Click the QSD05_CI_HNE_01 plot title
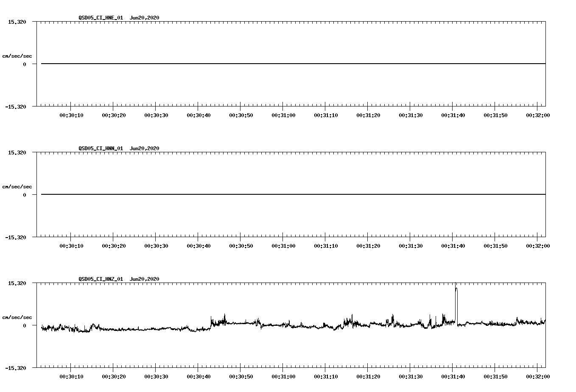 tap(119, 18)
